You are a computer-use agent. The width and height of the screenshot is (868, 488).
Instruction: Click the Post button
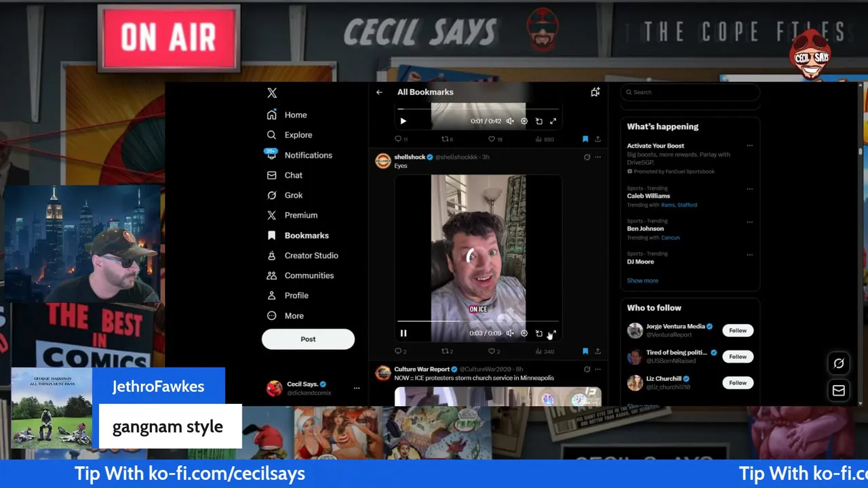(308, 339)
